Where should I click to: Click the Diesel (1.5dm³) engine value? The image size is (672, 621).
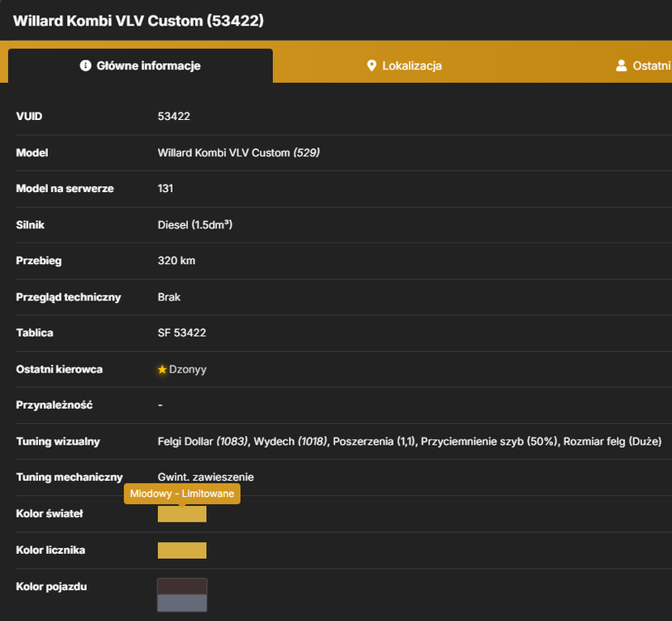point(195,224)
